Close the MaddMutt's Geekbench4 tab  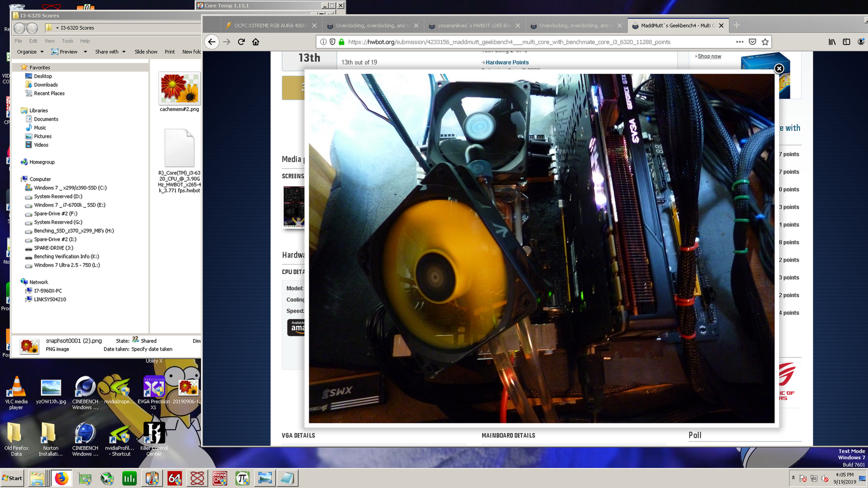pos(721,26)
